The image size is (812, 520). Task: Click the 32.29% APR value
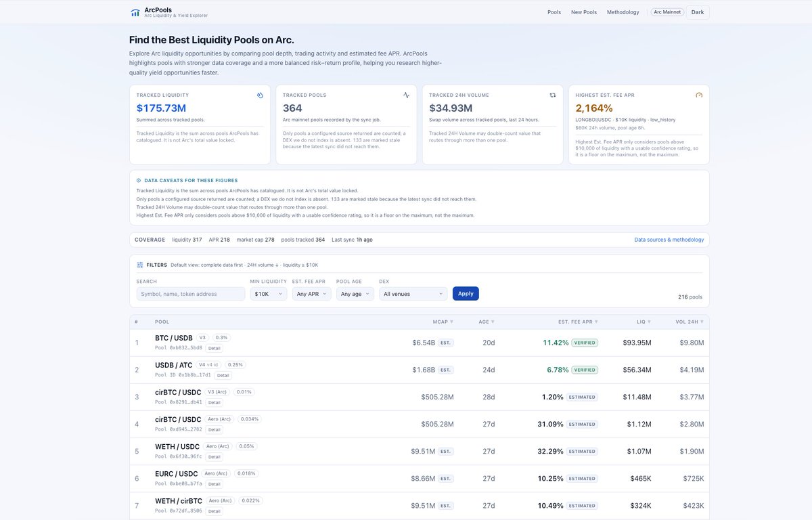550,451
